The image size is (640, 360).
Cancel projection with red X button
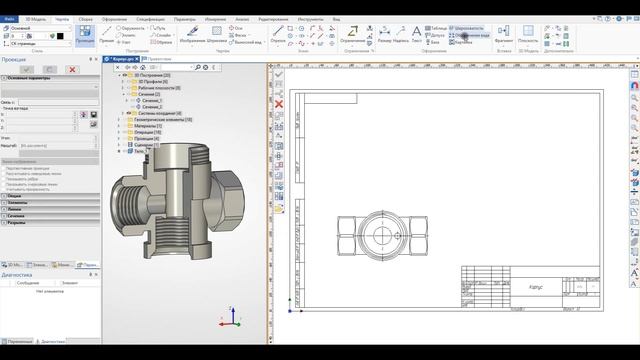point(72,69)
